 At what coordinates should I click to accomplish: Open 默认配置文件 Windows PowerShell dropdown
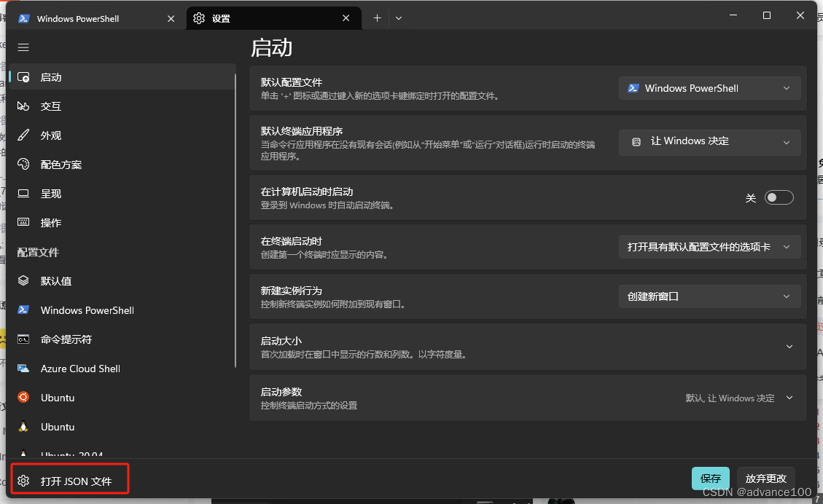click(x=709, y=88)
